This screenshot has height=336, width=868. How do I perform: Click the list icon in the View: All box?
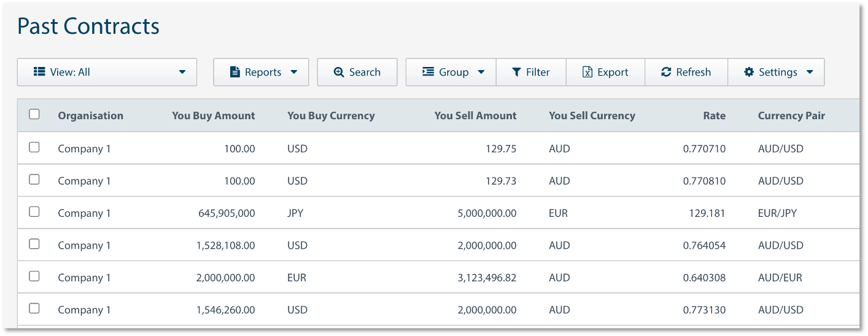[x=39, y=72]
